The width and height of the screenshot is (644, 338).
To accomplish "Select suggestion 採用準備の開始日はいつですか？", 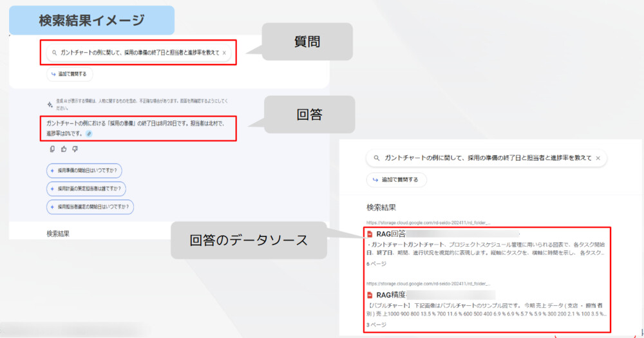I will [x=84, y=171].
